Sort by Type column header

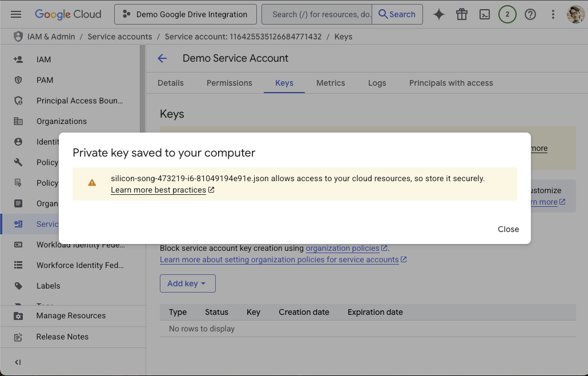pos(178,312)
